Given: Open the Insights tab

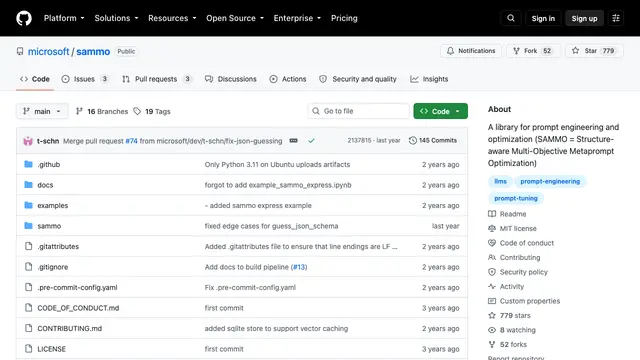Looking at the screenshot, I should 429,79.
